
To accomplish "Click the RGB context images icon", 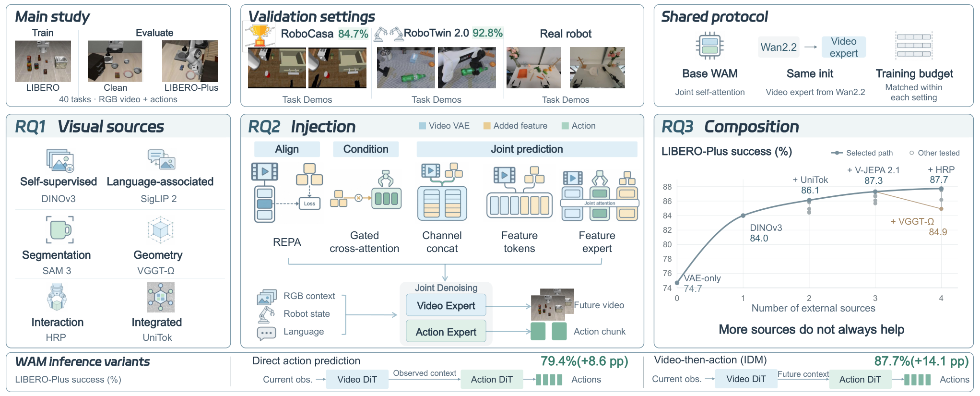I will point(267,297).
